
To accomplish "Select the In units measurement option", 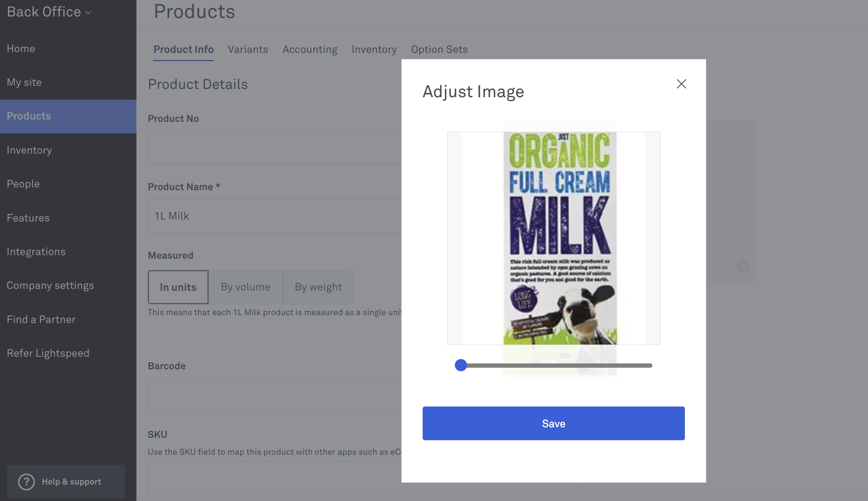I will [178, 287].
